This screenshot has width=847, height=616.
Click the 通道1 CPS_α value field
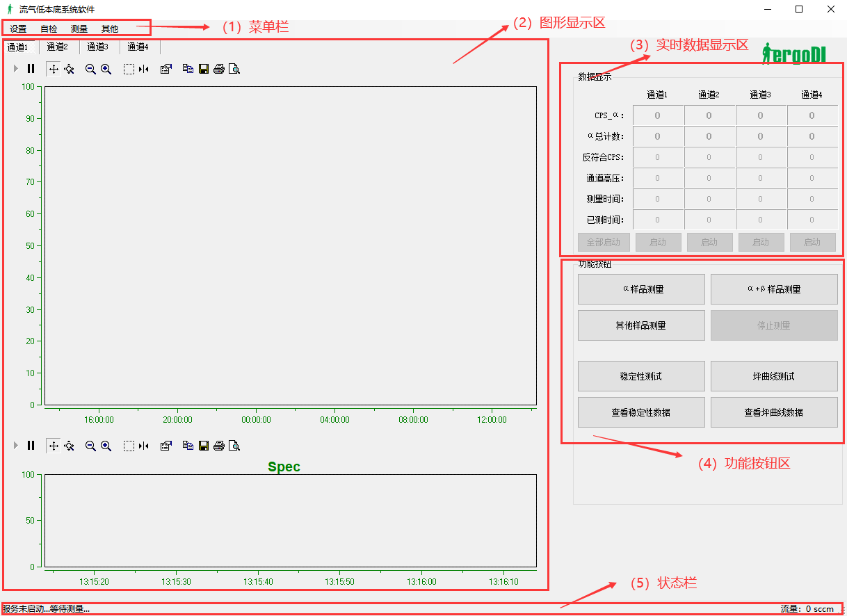[658, 116]
